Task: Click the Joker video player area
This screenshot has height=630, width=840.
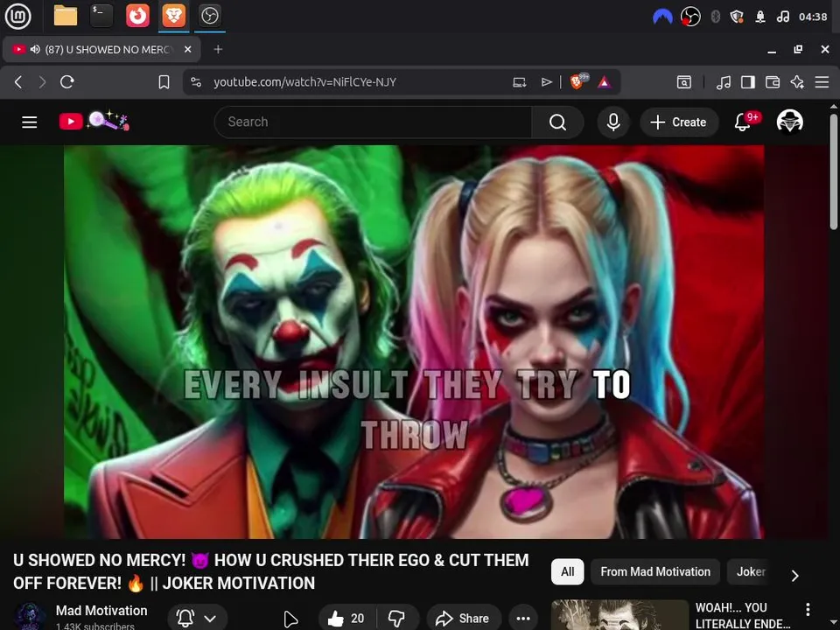Action: click(414, 342)
